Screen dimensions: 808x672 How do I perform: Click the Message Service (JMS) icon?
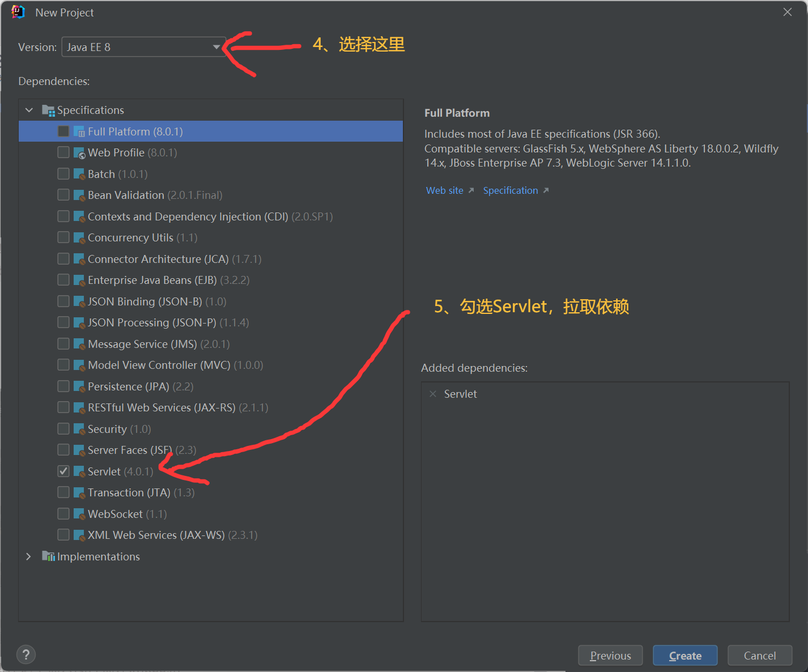(x=79, y=344)
